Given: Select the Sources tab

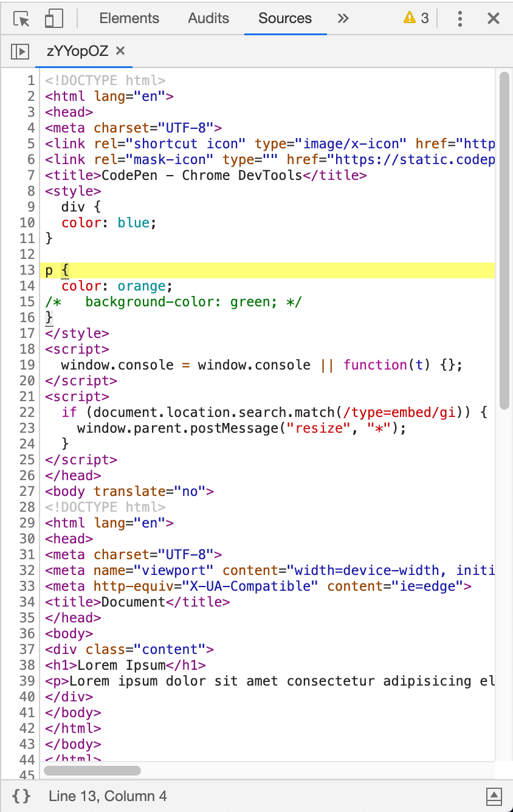Looking at the screenshot, I should (285, 18).
